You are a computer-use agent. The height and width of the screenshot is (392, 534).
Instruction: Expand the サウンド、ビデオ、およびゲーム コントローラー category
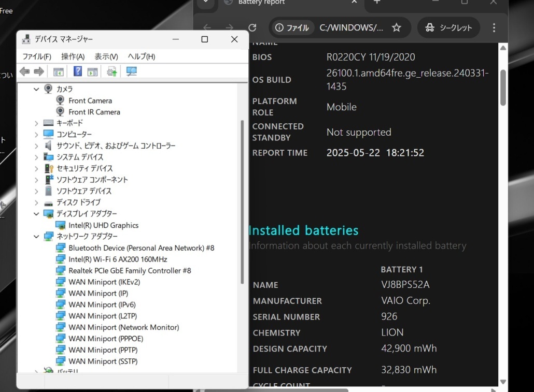click(36, 146)
